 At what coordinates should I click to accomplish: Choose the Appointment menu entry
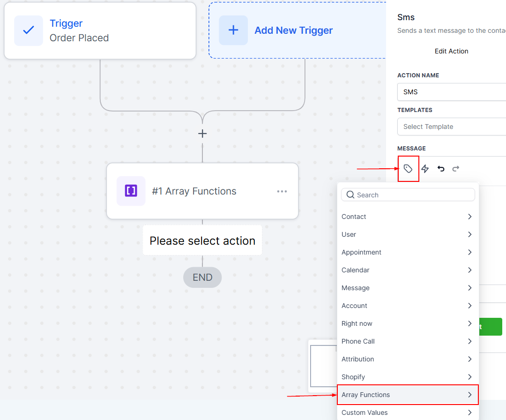tap(361, 252)
